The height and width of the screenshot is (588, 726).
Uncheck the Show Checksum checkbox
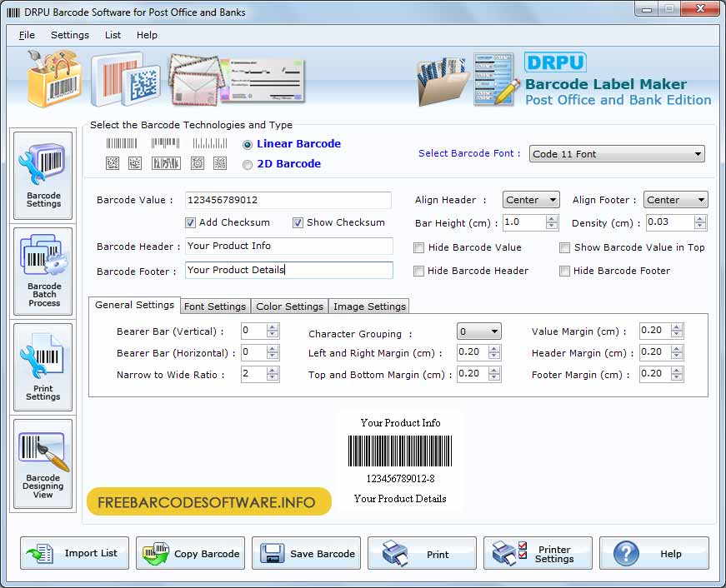click(298, 223)
